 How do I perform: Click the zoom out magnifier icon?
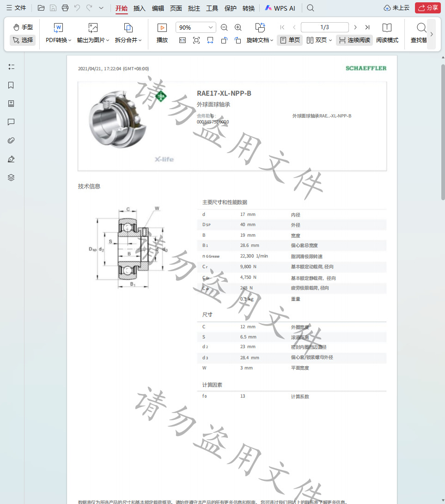pos(224,28)
